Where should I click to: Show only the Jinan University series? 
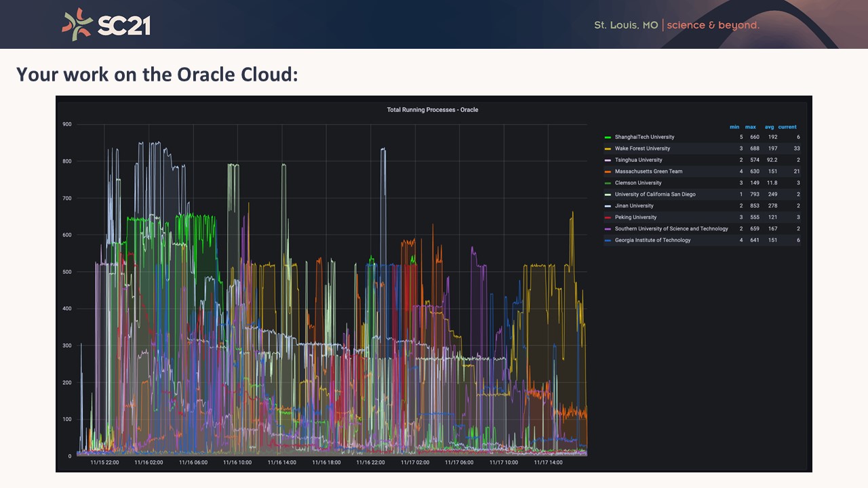click(634, 206)
